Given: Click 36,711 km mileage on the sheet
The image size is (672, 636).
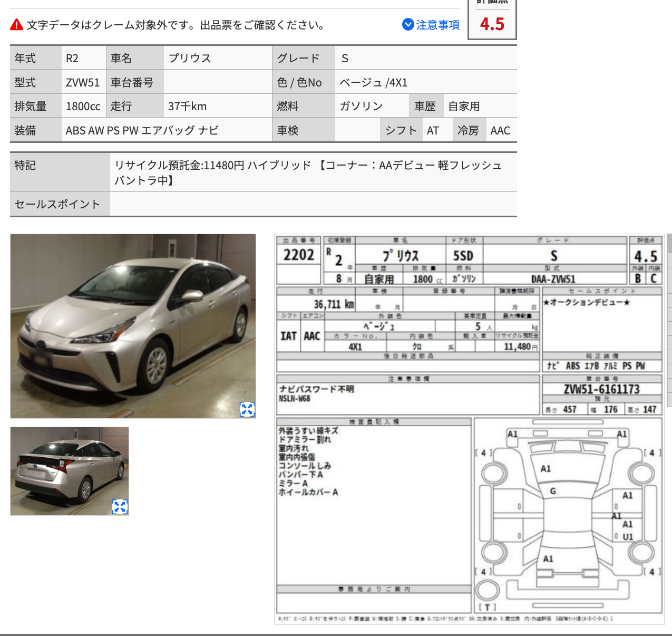Looking at the screenshot, I should 334,304.
